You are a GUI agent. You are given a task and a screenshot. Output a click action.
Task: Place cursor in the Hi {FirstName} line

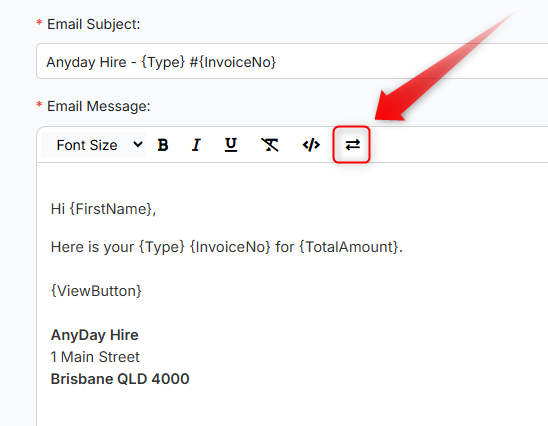pos(103,209)
